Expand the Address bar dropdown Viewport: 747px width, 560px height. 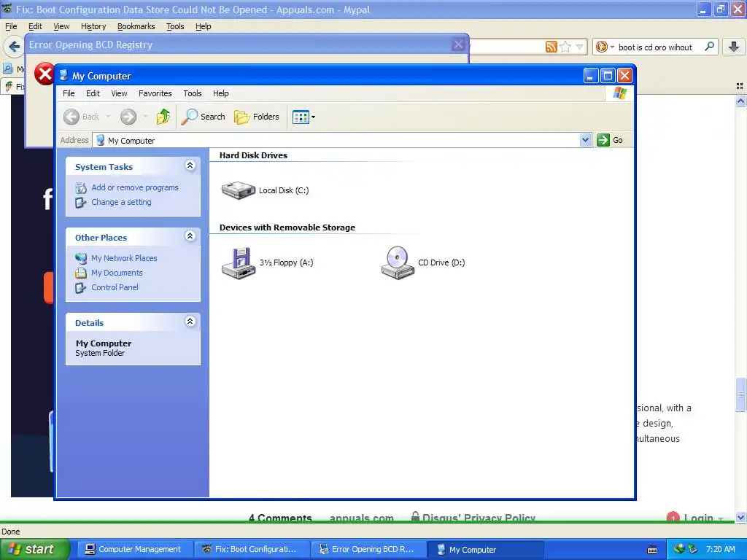pos(585,140)
